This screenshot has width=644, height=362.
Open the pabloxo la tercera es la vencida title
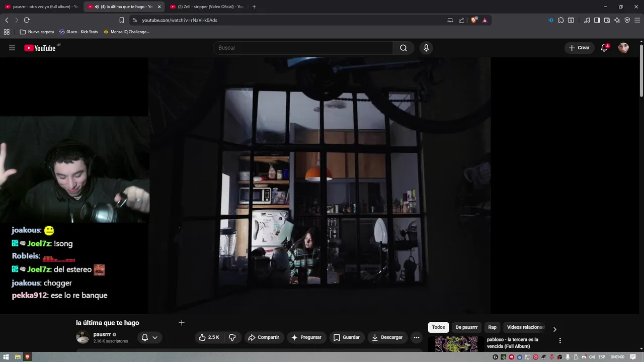[x=512, y=343]
